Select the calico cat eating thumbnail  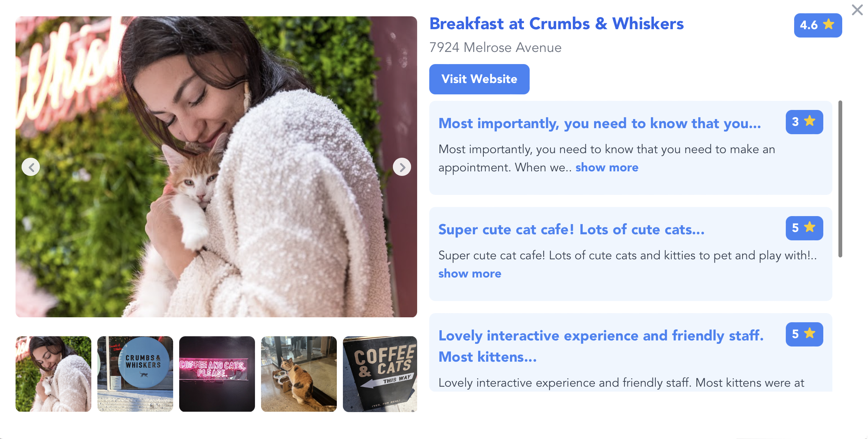tap(299, 374)
